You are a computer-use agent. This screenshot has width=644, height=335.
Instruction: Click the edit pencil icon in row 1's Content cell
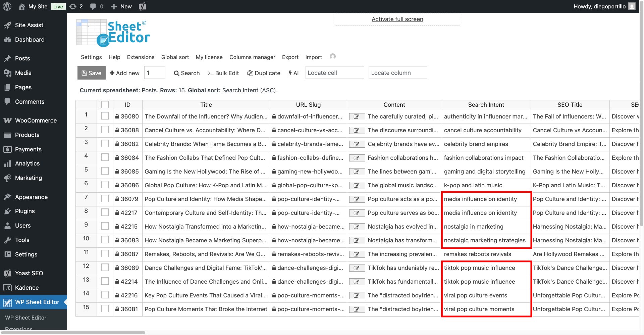click(x=357, y=116)
